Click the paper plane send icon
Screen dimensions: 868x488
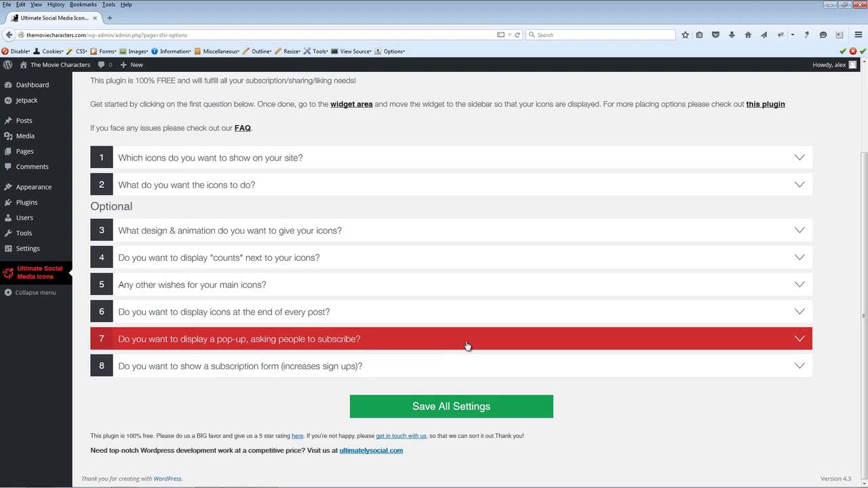[x=764, y=35]
